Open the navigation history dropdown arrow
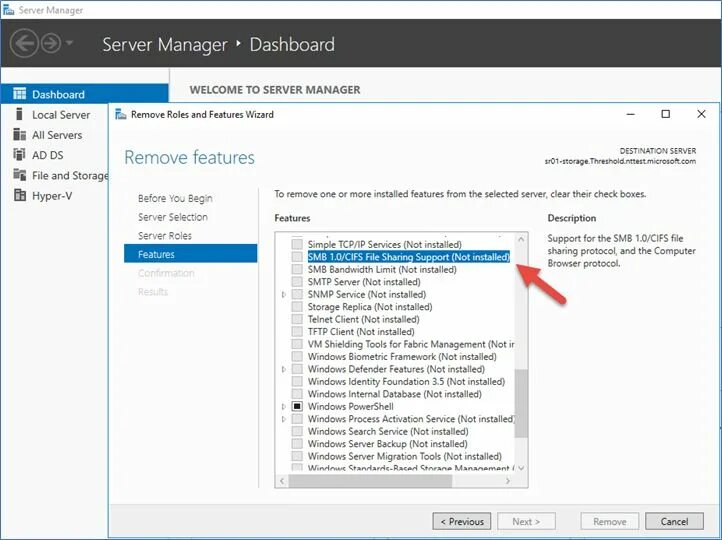 69,43
